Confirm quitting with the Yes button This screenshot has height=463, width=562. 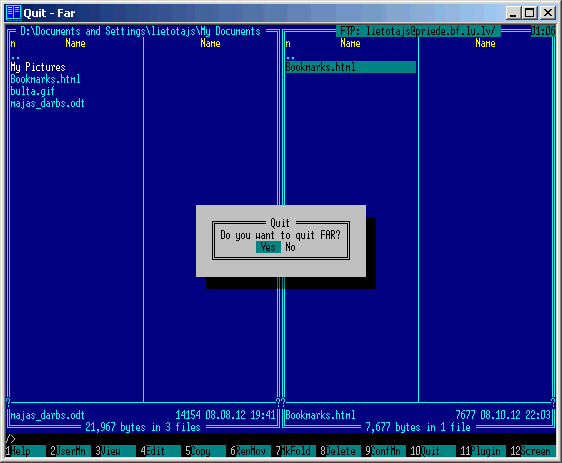pos(268,247)
